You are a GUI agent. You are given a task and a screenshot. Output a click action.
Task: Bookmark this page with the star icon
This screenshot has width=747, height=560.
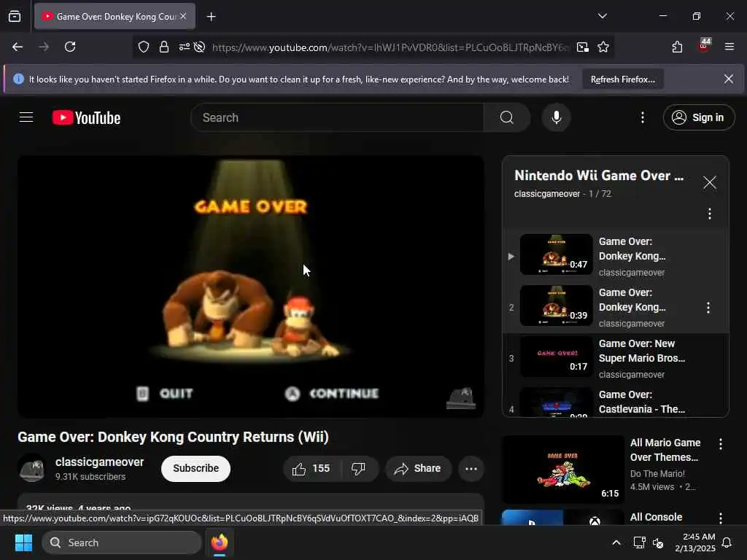(603, 47)
